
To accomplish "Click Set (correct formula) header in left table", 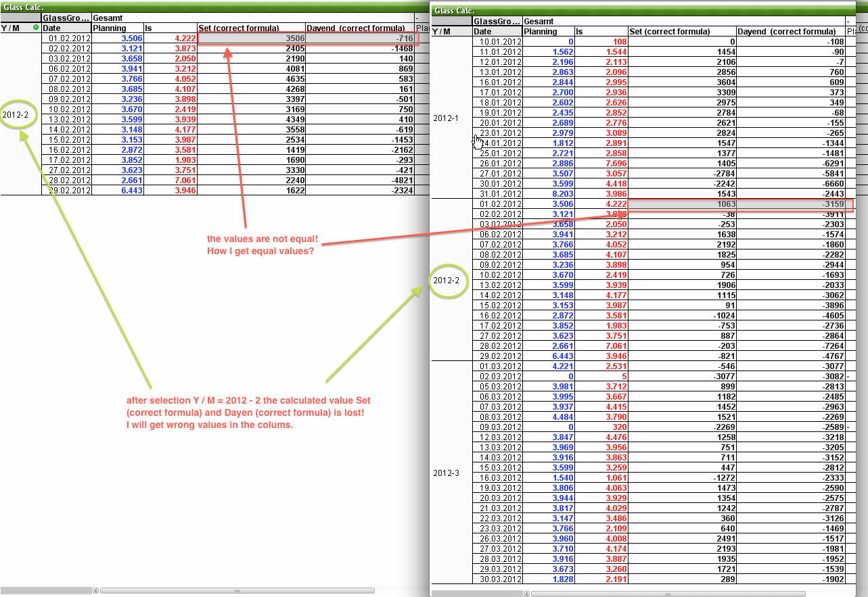I will [x=238, y=28].
